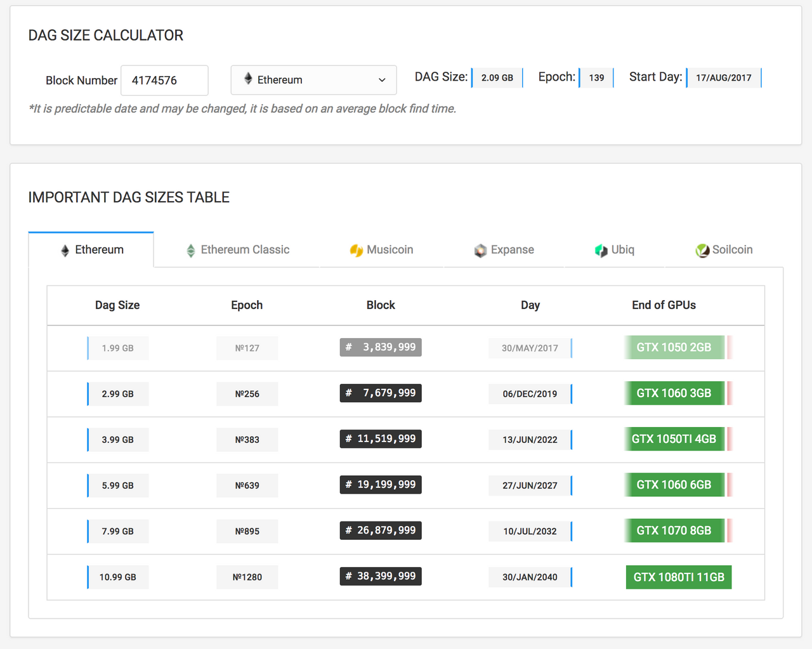812x649 pixels.
Task: Click the Block Number input field
Action: tap(164, 81)
